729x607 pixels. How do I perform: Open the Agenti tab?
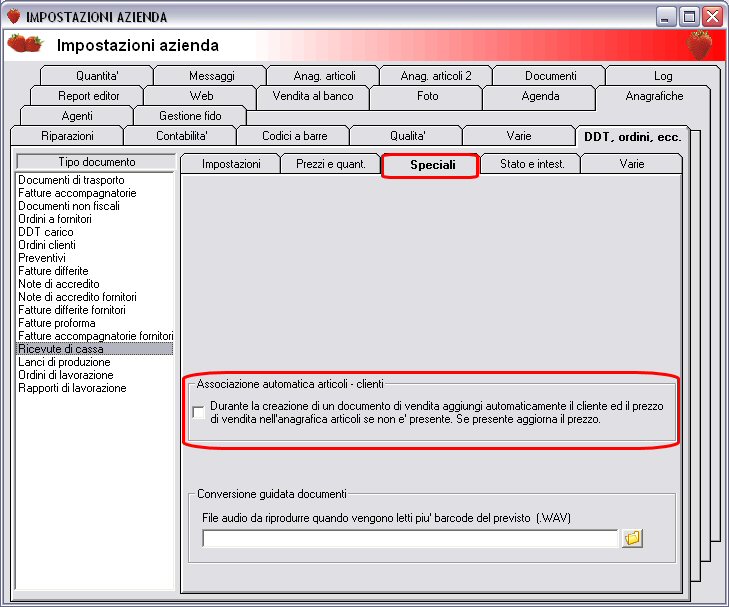coord(77,116)
